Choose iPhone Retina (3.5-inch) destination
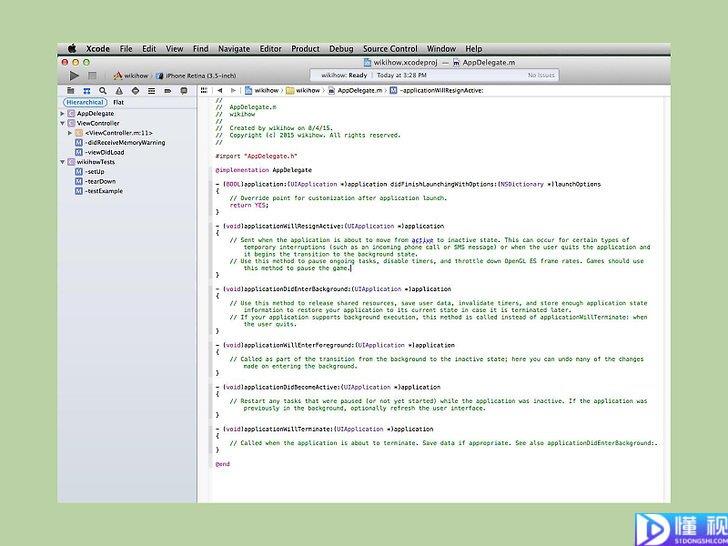This screenshot has width=728, height=546. (x=196, y=76)
